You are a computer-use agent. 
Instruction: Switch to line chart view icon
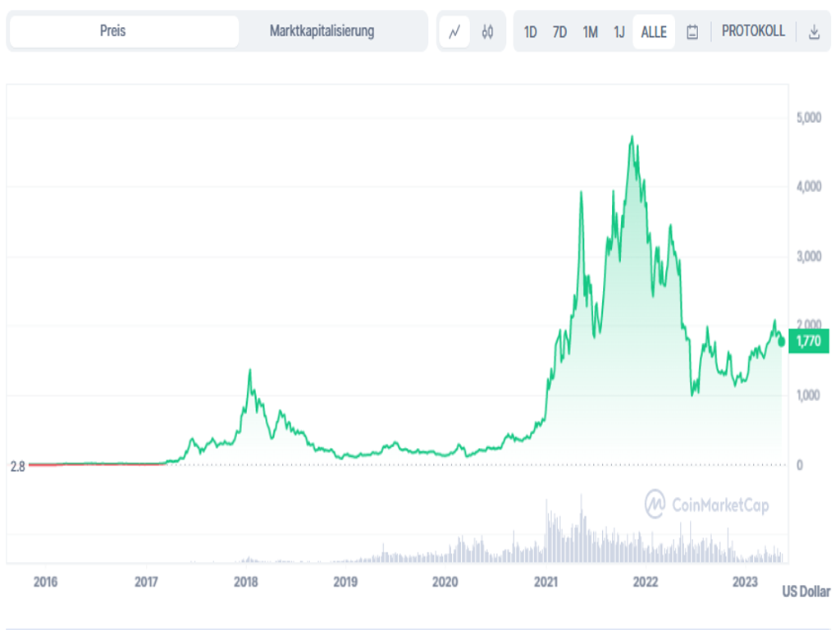(x=454, y=32)
